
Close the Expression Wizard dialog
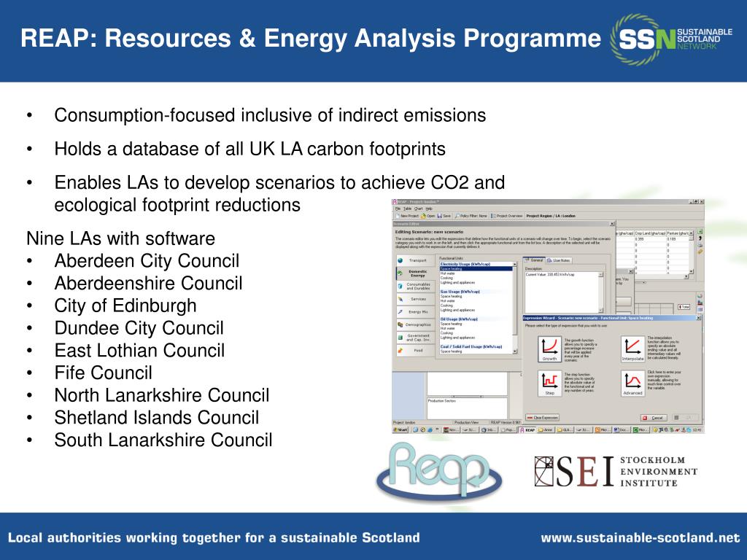pyautogui.click(x=698, y=318)
